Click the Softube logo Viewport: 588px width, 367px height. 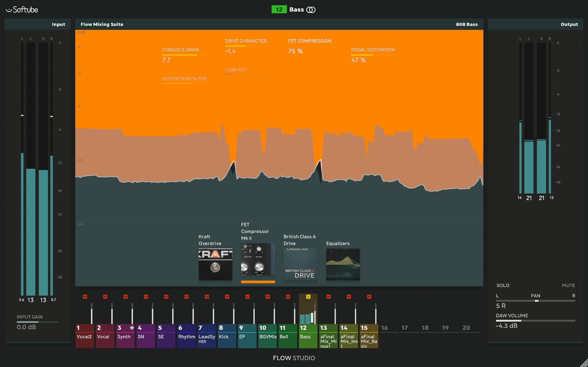pos(22,10)
